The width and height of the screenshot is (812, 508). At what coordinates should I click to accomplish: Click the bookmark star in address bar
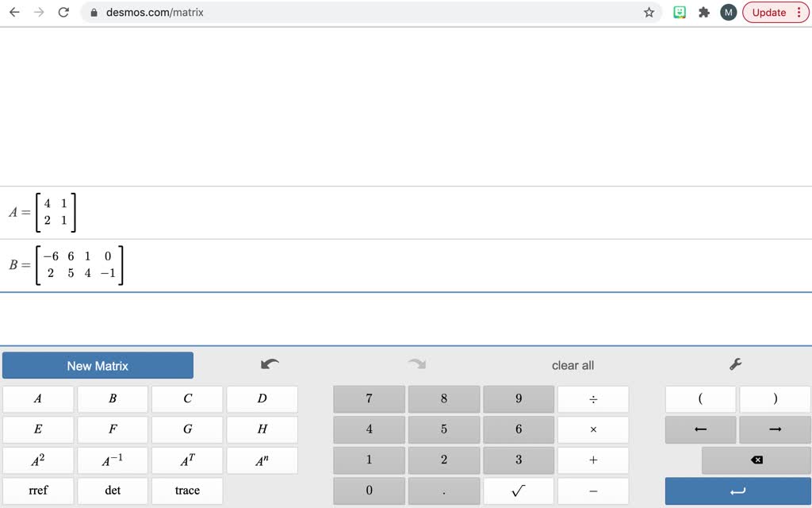649,12
